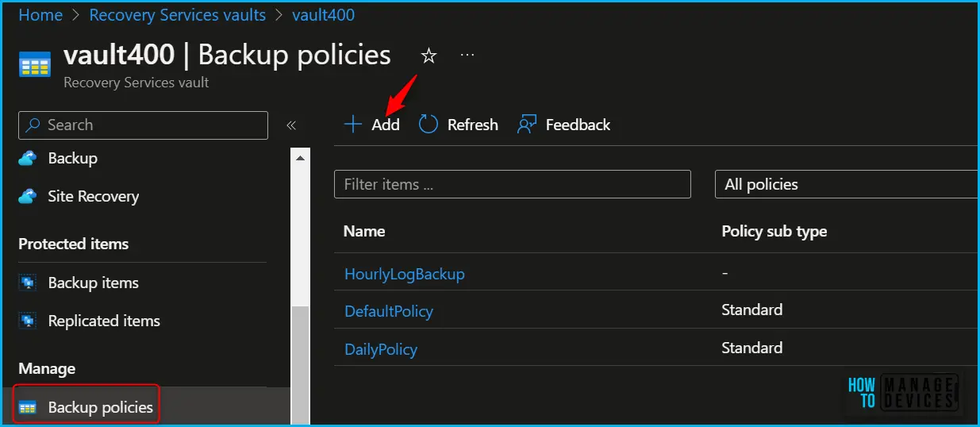This screenshot has height=427, width=980.
Task: Click the sidebar scroll up arrow
Action: pyautogui.click(x=301, y=158)
